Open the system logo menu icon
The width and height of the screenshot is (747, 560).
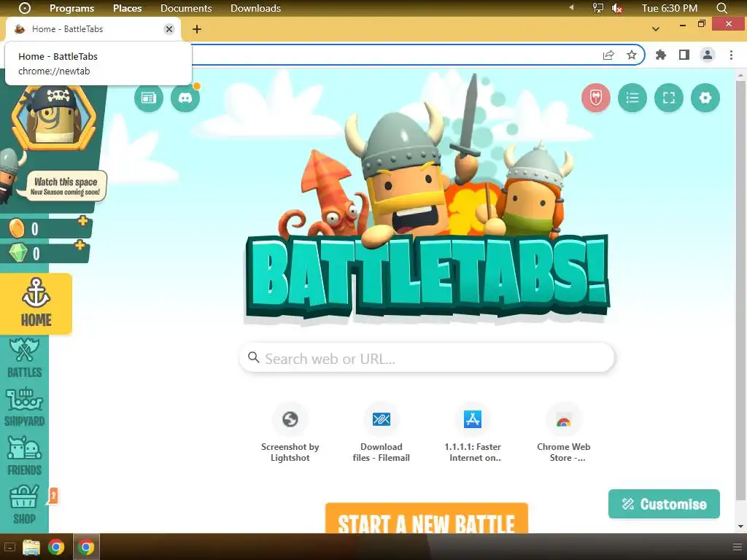coord(24,8)
